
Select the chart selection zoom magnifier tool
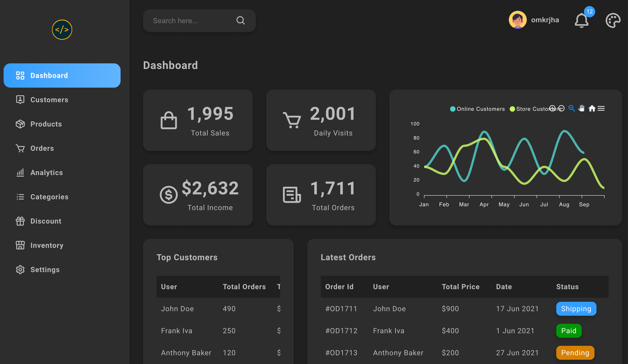coord(571,108)
